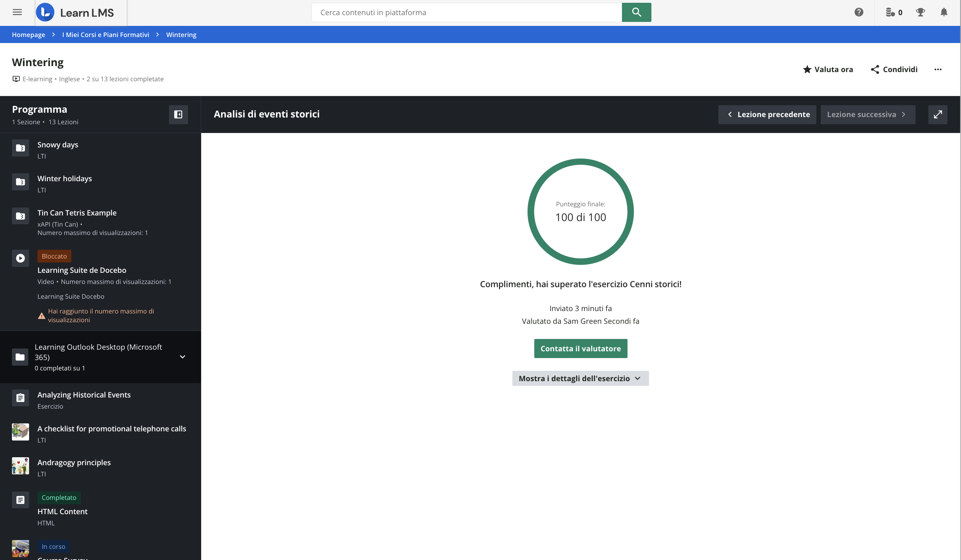
Task: Click the Valuta ora label
Action: click(x=834, y=69)
